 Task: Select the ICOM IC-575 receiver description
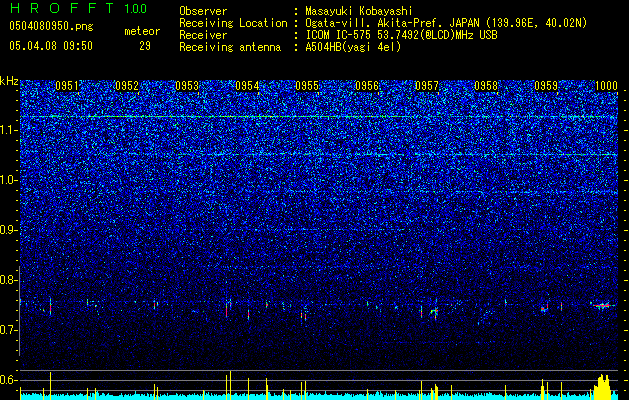[x=401, y=35]
